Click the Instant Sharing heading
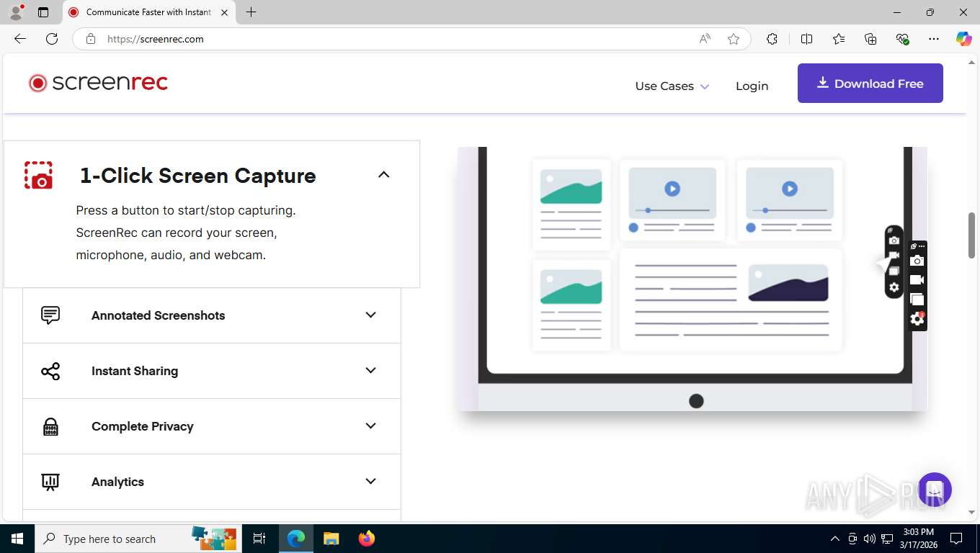The width and height of the screenshot is (980, 553). (x=135, y=371)
